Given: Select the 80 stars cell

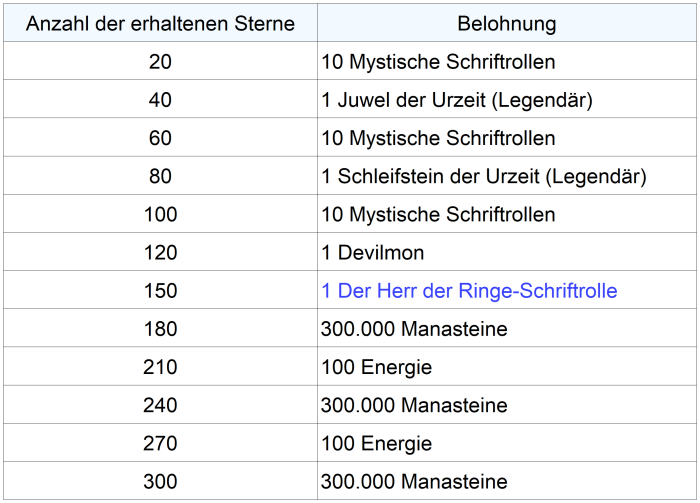Looking at the screenshot, I should tap(160, 177).
